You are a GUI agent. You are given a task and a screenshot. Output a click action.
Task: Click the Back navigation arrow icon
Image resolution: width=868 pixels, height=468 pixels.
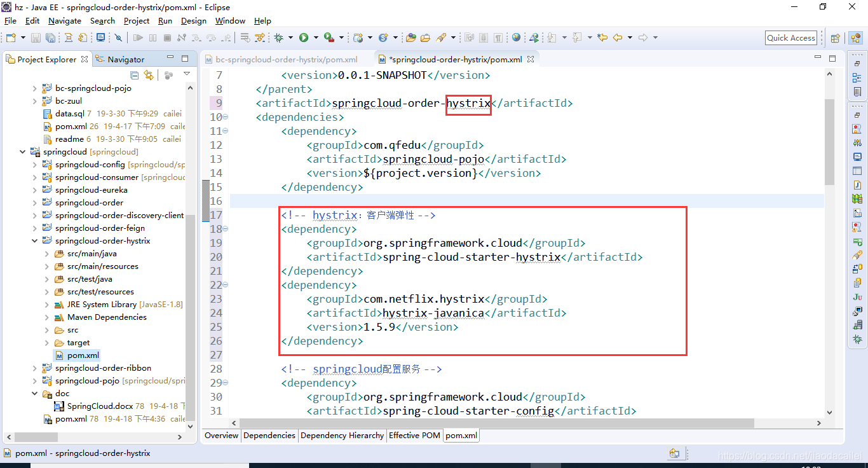[x=617, y=38]
